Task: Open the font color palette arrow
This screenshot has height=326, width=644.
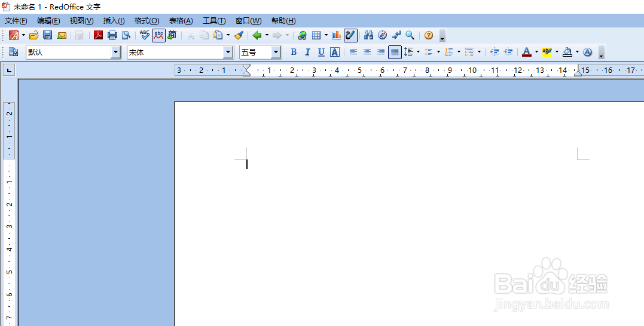Action: click(x=536, y=52)
